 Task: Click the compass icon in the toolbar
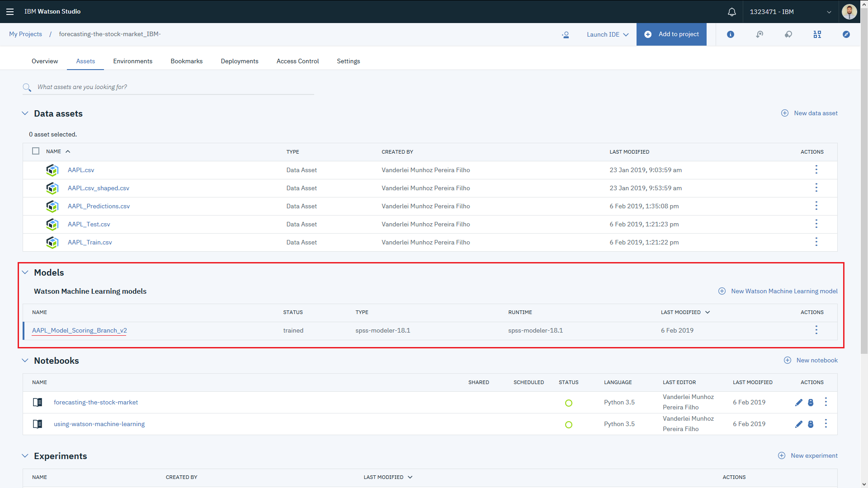point(846,34)
